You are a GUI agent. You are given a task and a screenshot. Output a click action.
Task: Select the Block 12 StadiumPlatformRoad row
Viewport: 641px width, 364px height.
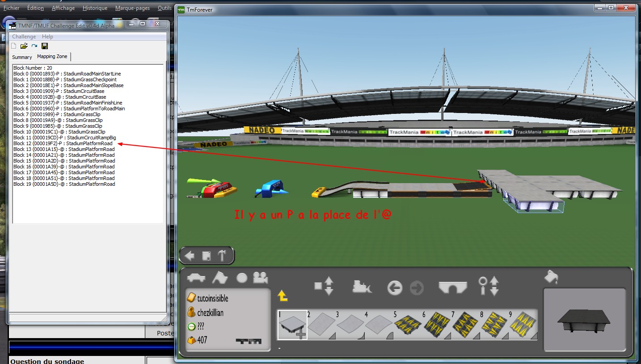pyautogui.click(x=63, y=143)
